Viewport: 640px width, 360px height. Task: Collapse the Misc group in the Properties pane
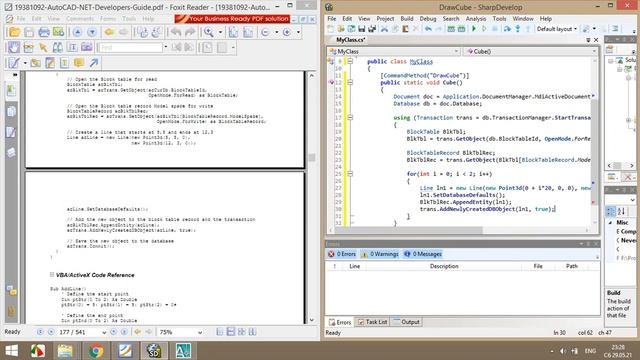click(611, 223)
